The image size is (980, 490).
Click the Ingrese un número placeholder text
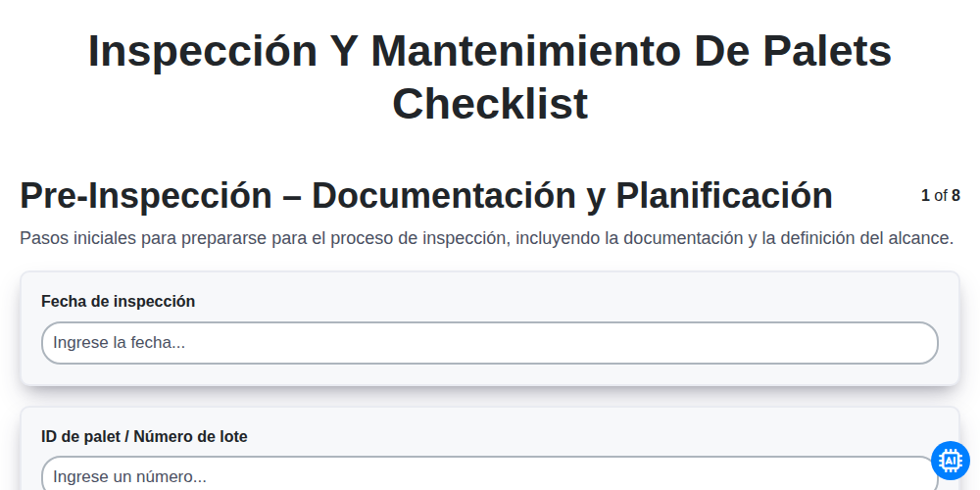coord(129,477)
